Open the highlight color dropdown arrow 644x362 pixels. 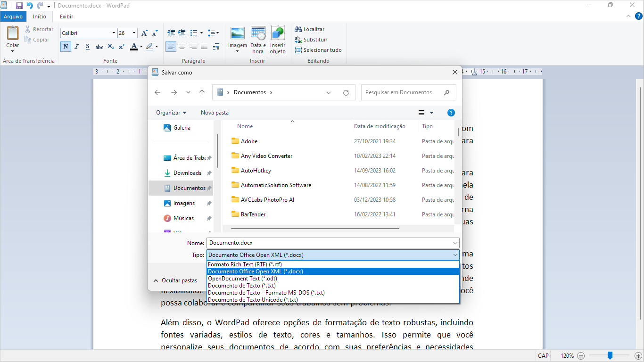[157, 47]
